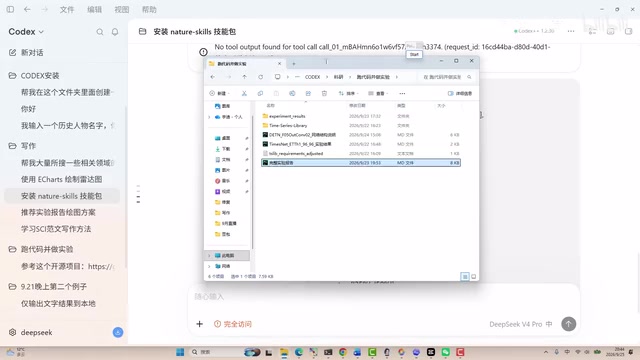Open the notifications bell in Codex
This screenshot has height=360, width=640.
pyautogui.click(x=115, y=32)
